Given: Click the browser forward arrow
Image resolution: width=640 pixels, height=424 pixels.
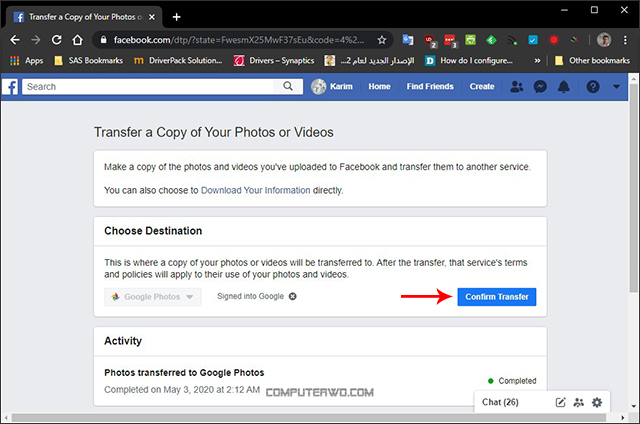Looking at the screenshot, I should [36, 40].
